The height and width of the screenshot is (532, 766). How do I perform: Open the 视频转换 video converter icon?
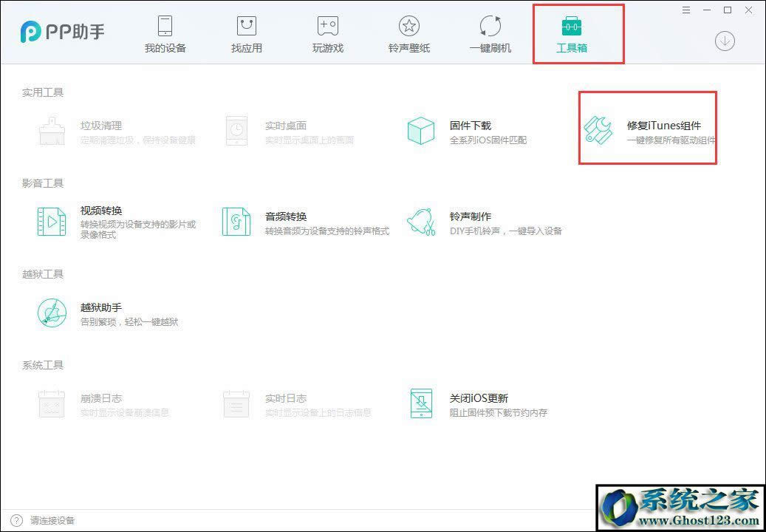point(51,221)
